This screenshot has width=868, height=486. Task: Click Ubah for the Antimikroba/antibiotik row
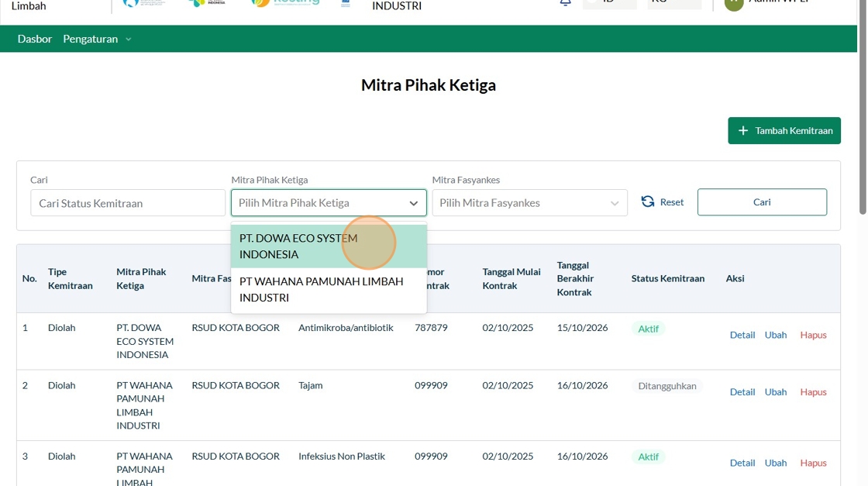pos(775,335)
